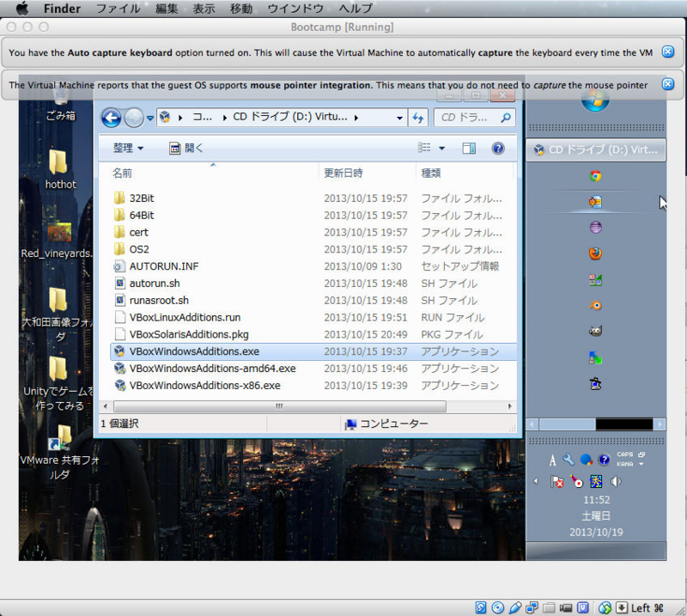Select VBoxLinuxAdditions.run file
This screenshot has height=616, width=687.
(x=185, y=317)
